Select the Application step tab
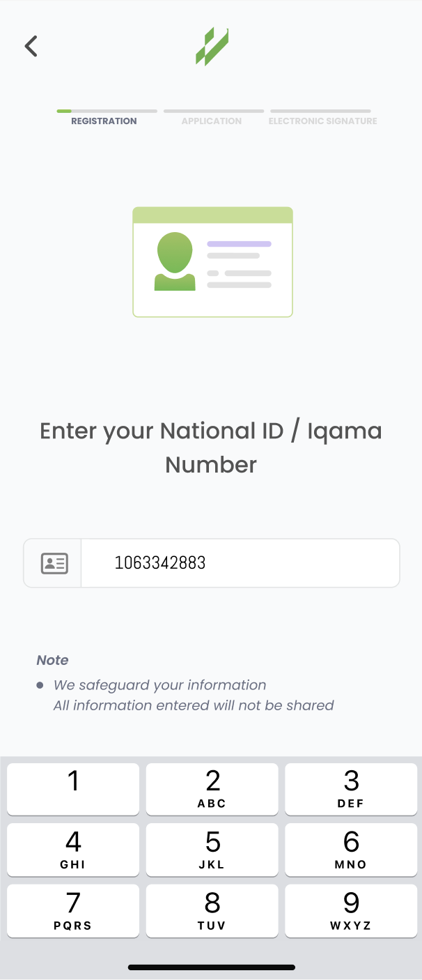Image resolution: width=422 pixels, height=980 pixels. pyautogui.click(x=212, y=121)
